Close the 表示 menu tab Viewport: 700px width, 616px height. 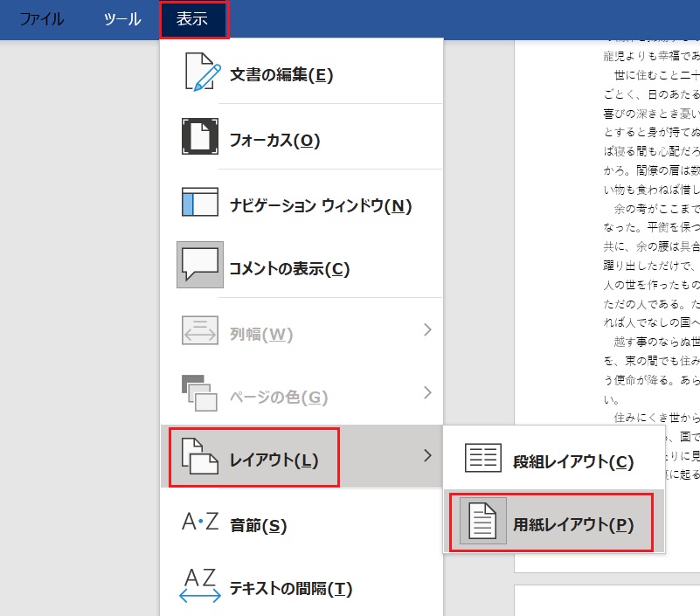point(193,19)
